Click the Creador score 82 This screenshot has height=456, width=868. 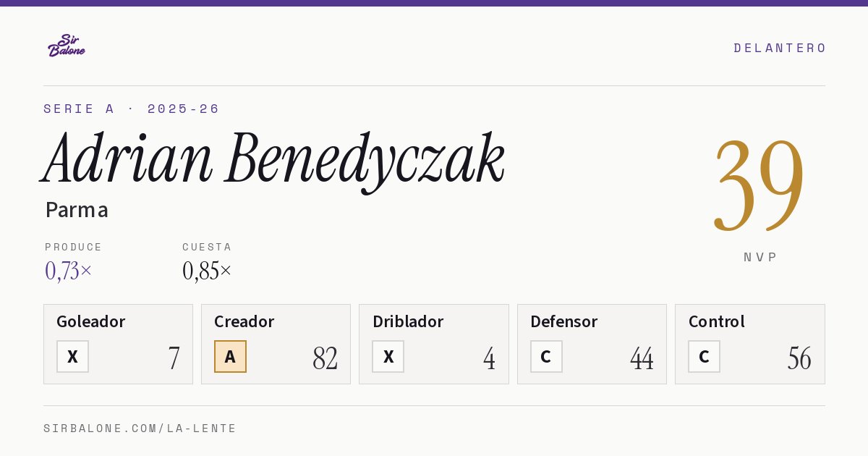pyautogui.click(x=325, y=358)
